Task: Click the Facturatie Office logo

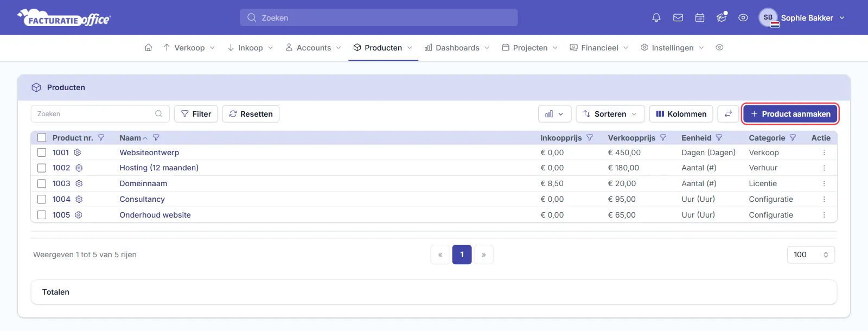Action: click(64, 18)
